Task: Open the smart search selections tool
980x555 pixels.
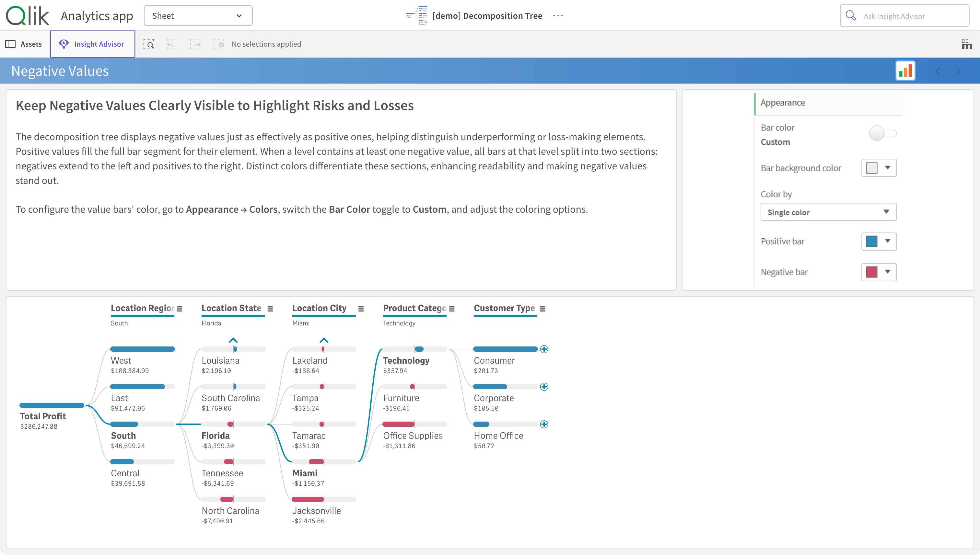Action: tap(148, 44)
